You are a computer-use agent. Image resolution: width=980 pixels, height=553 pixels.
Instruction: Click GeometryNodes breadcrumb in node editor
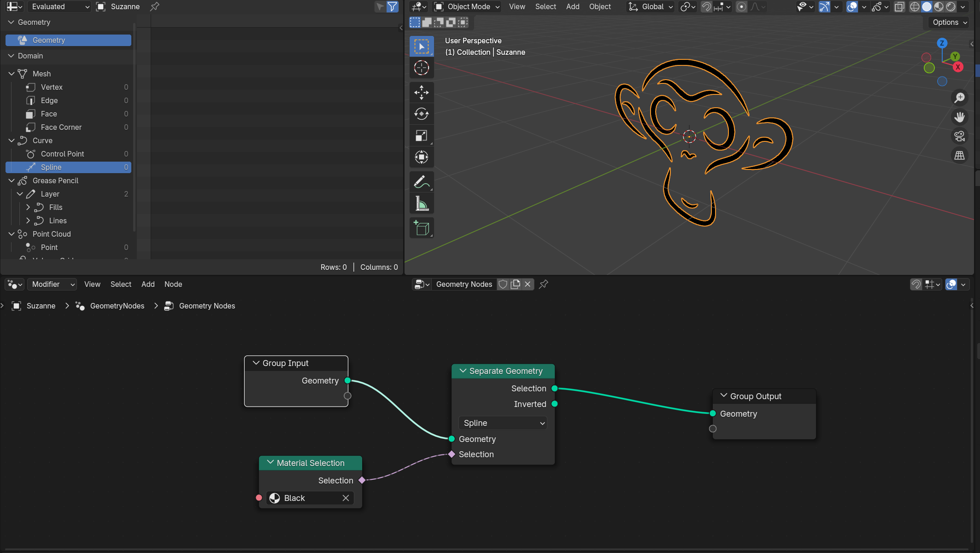tap(117, 306)
